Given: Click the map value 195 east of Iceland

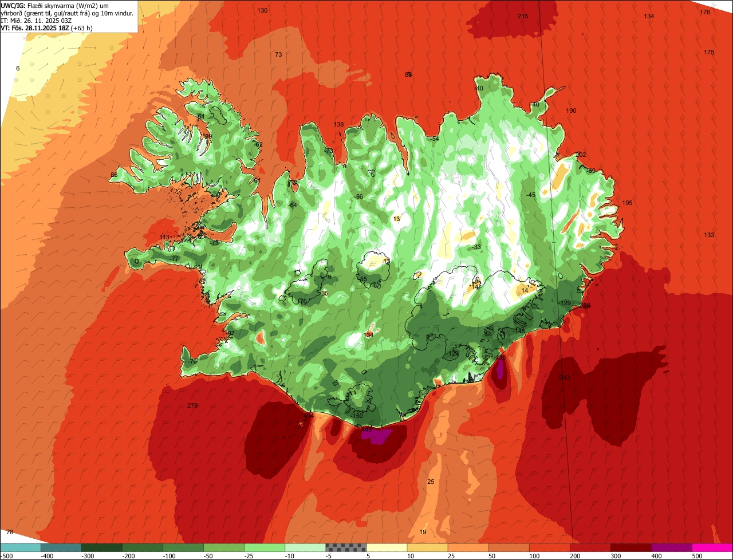Looking at the screenshot, I should pyautogui.click(x=627, y=203).
